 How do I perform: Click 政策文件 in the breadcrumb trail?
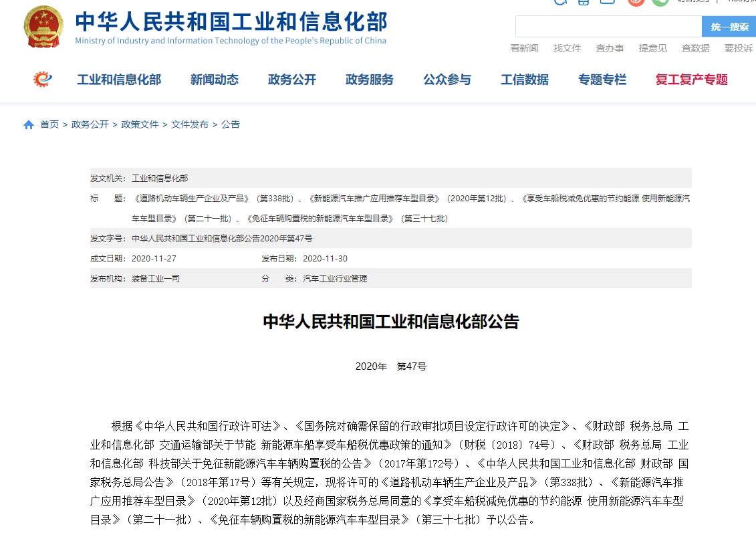[140, 124]
